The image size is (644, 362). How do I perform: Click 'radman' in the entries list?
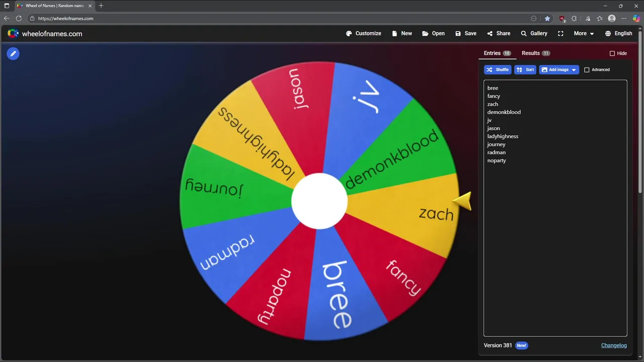coord(496,152)
